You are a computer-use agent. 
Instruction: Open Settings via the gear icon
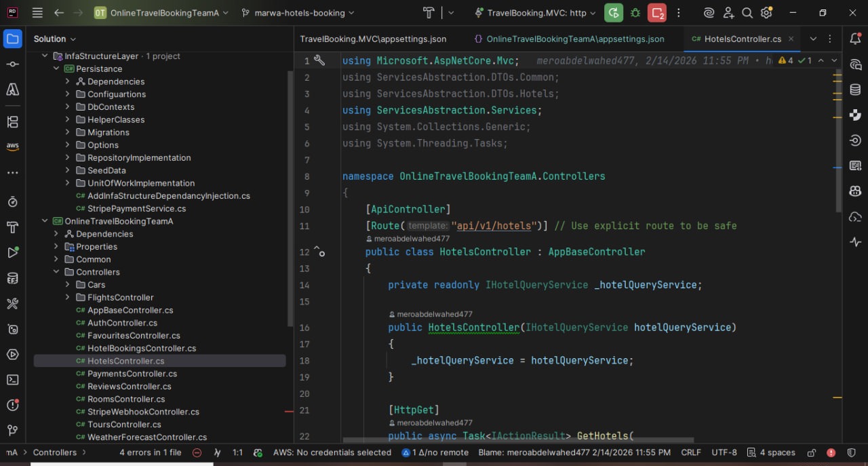click(766, 12)
